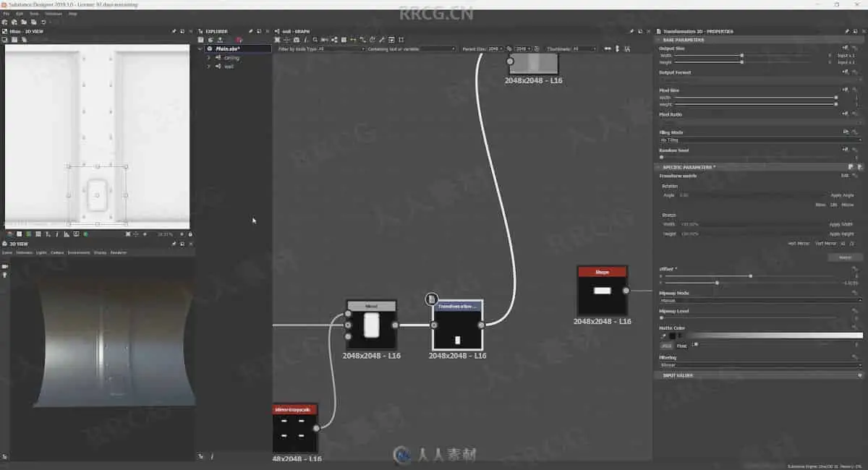Pin the Explorer panel
This screenshot has width=868, height=470.
250,31
